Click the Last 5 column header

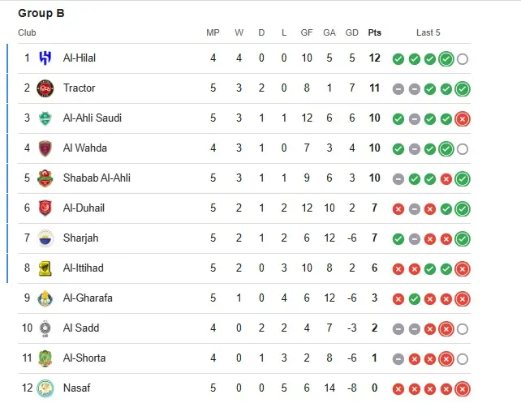[428, 33]
